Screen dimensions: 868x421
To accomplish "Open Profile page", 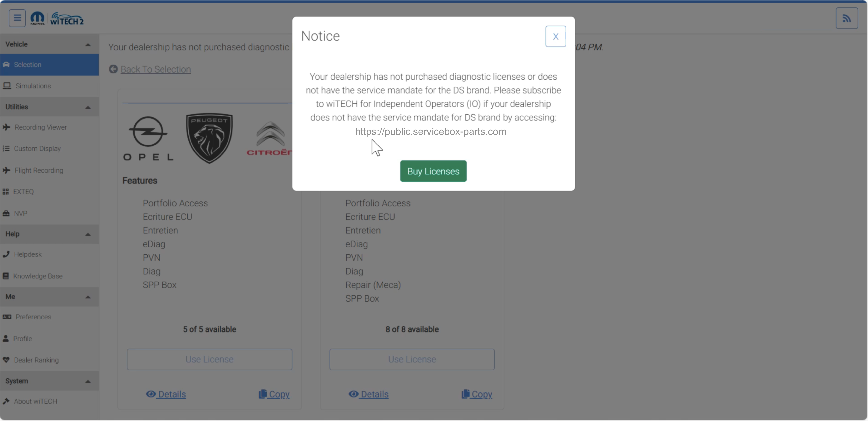I will [50, 339].
